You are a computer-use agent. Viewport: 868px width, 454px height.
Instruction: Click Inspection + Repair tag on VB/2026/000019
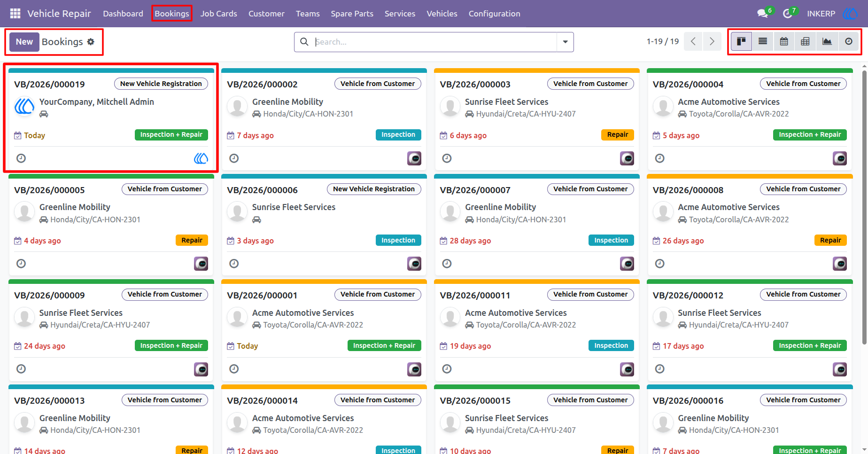click(x=171, y=135)
